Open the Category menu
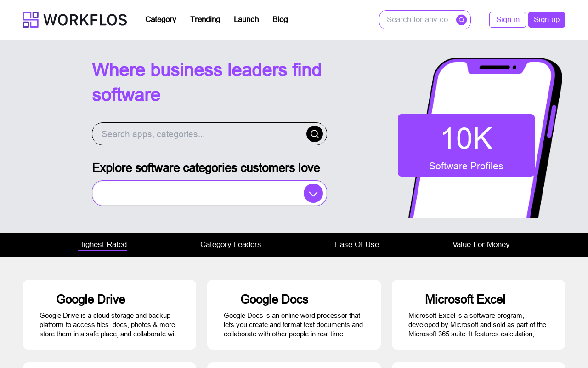This screenshot has height=368, width=588. (161, 19)
